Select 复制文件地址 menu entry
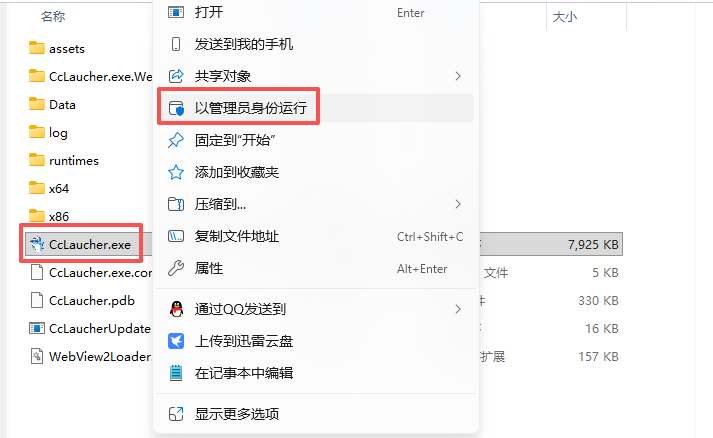Viewport: 713px width, 438px height. [x=316, y=237]
